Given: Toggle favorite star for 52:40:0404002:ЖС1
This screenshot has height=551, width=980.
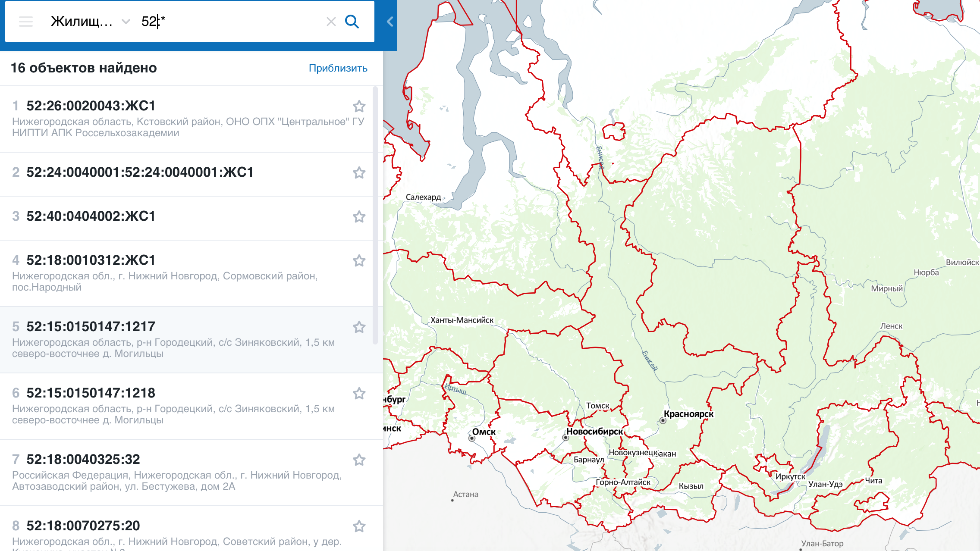Looking at the screenshot, I should pyautogui.click(x=359, y=217).
